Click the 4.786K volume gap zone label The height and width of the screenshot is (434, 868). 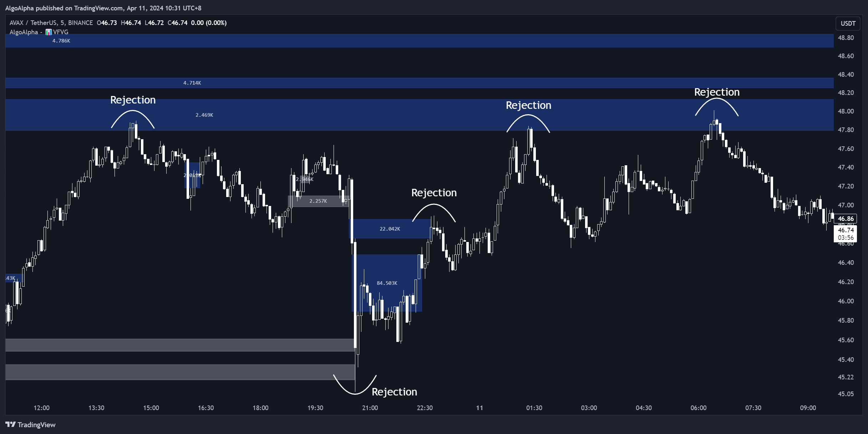tap(61, 41)
